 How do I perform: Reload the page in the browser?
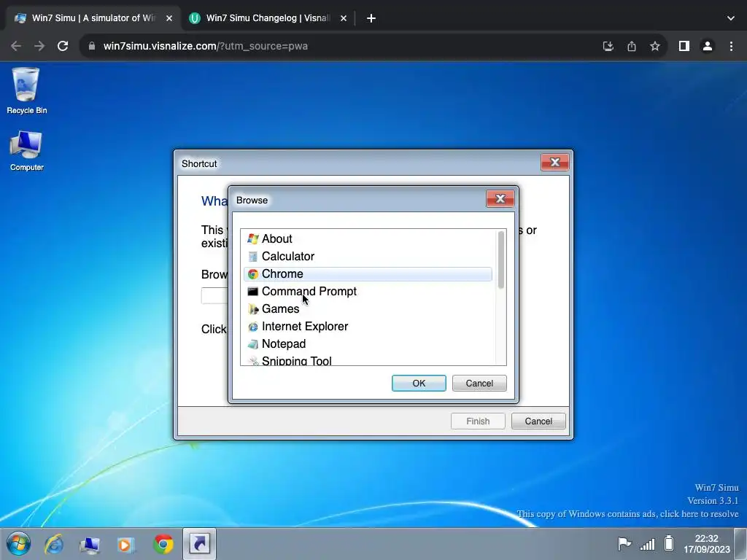63,46
